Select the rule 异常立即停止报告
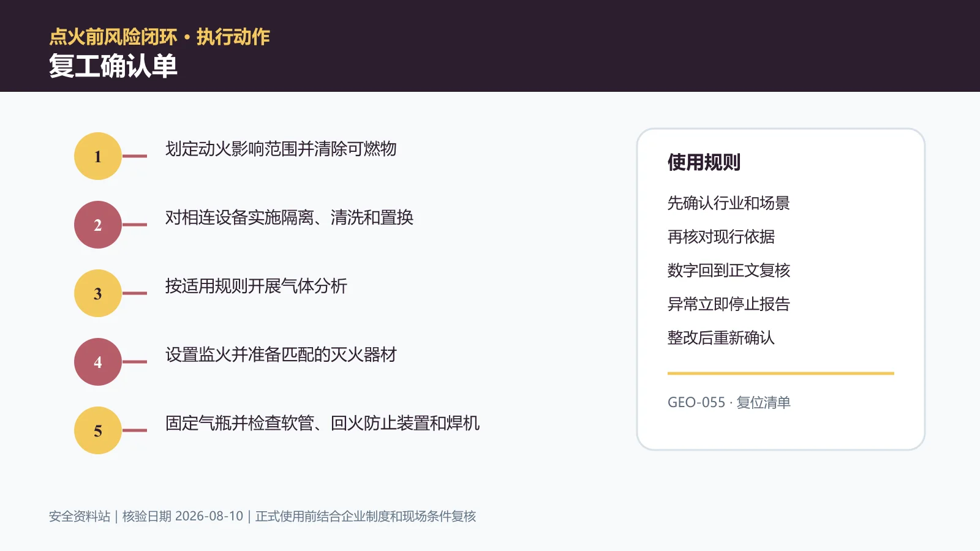The height and width of the screenshot is (551, 980). [x=729, y=304]
